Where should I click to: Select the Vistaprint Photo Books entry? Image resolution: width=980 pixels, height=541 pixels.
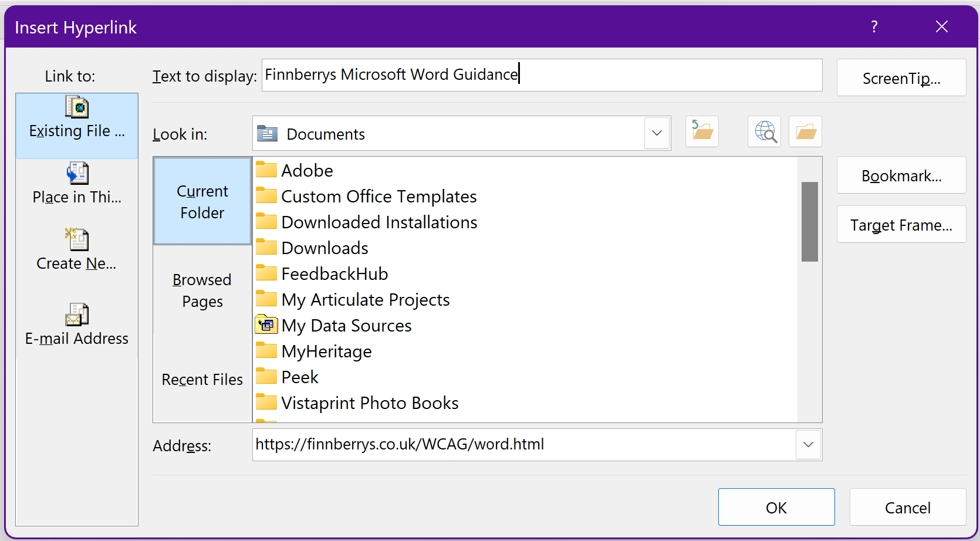(x=370, y=403)
